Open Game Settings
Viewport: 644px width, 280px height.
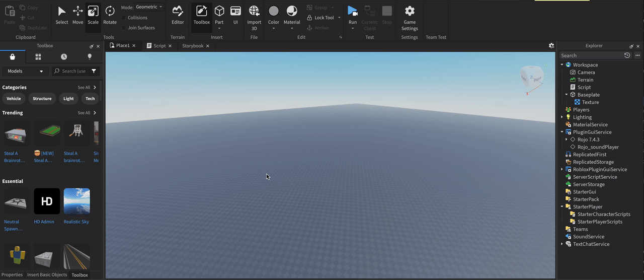tap(410, 18)
